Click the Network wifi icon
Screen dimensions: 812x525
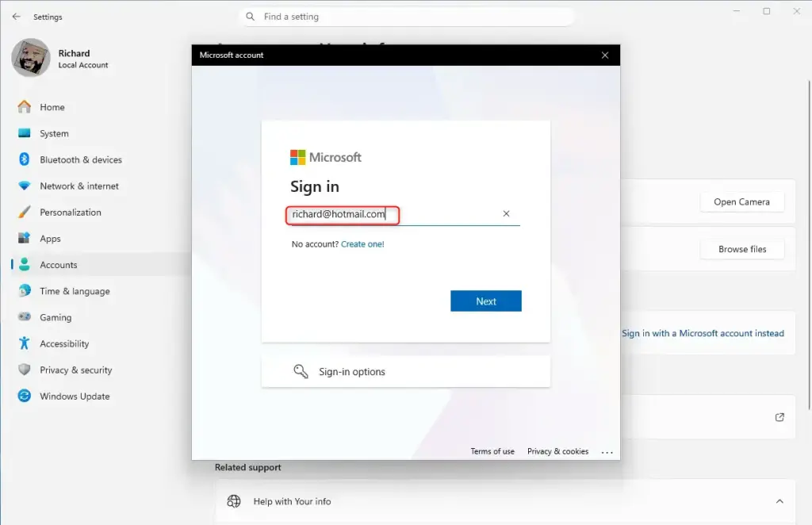(x=25, y=186)
